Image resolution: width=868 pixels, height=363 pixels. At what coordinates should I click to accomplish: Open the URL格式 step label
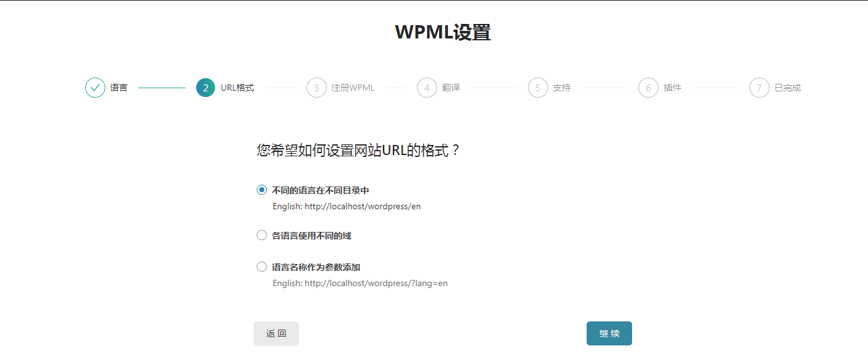[x=237, y=88]
